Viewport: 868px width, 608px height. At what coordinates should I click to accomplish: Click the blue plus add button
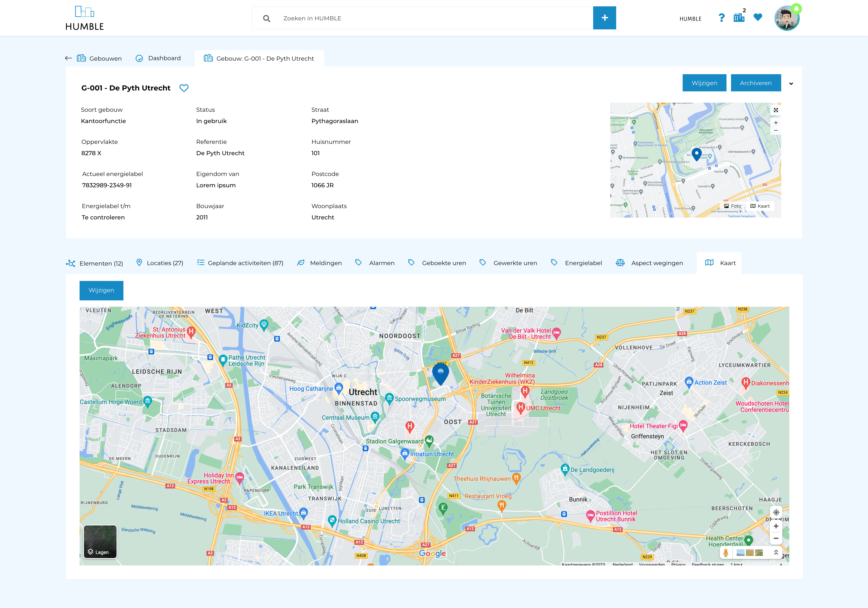click(604, 18)
